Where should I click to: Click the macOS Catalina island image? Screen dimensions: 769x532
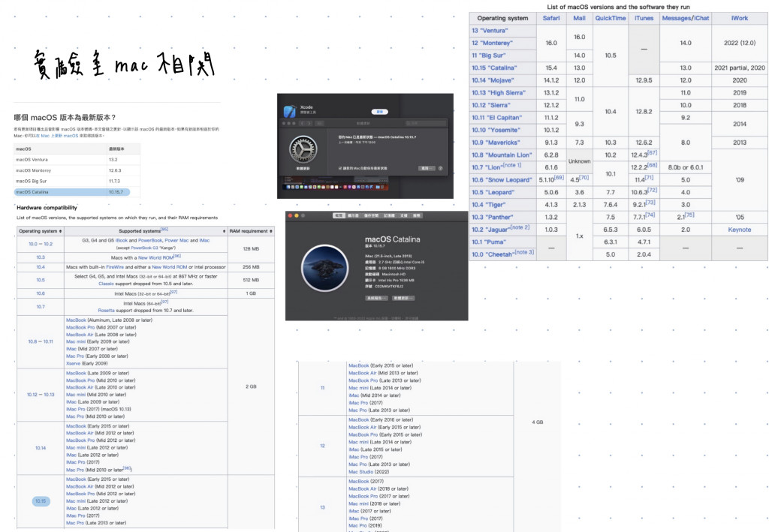[x=324, y=268]
